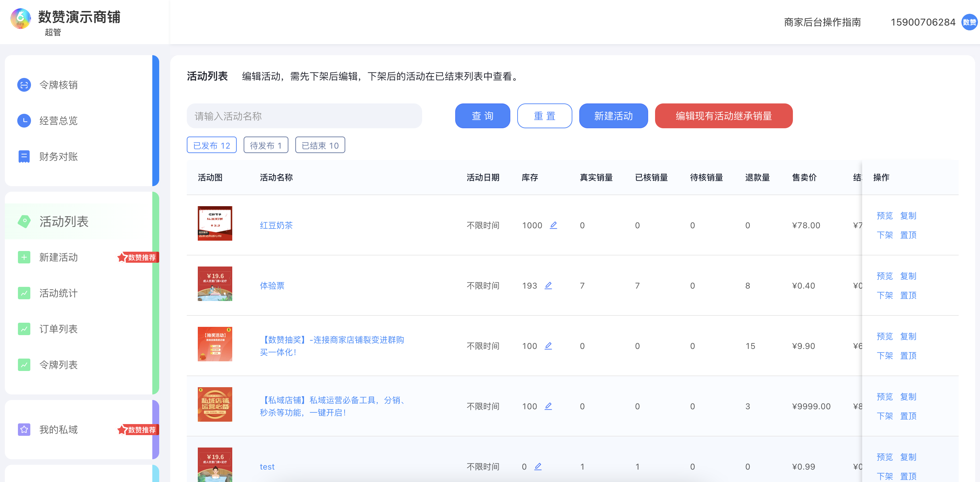Click 复制 for 体验票 row
The width and height of the screenshot is (980, 482).
(x=908, y=275)
